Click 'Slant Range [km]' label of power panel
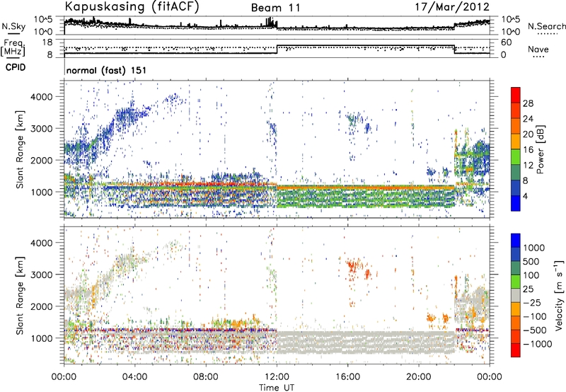566x392 pixels. tap(20, 149)
